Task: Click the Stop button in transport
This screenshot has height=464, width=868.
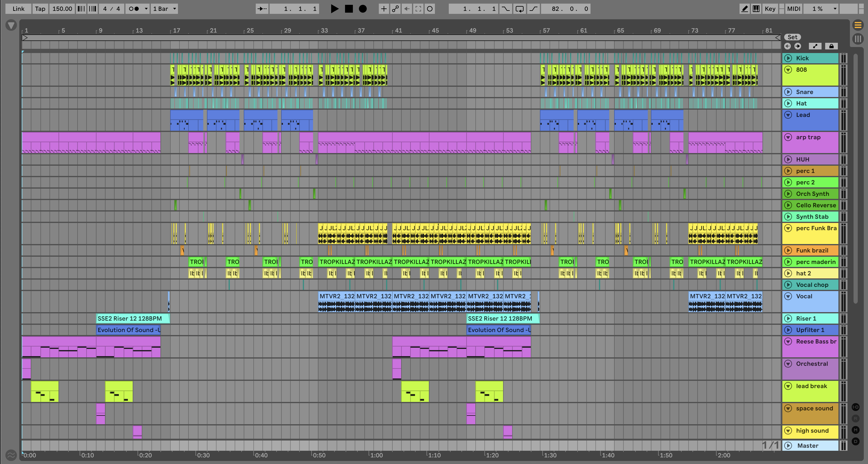Action: coord(349,9)
